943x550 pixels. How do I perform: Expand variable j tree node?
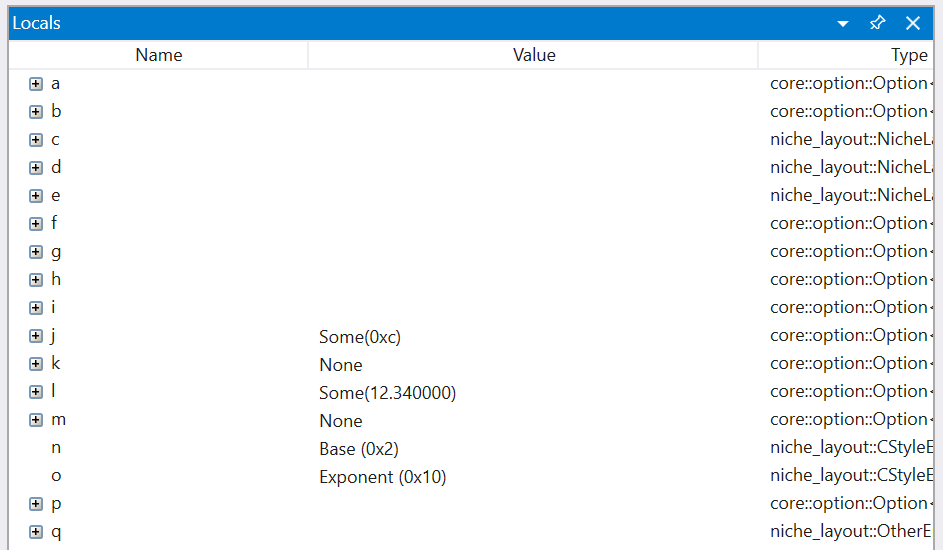[36, 336]
